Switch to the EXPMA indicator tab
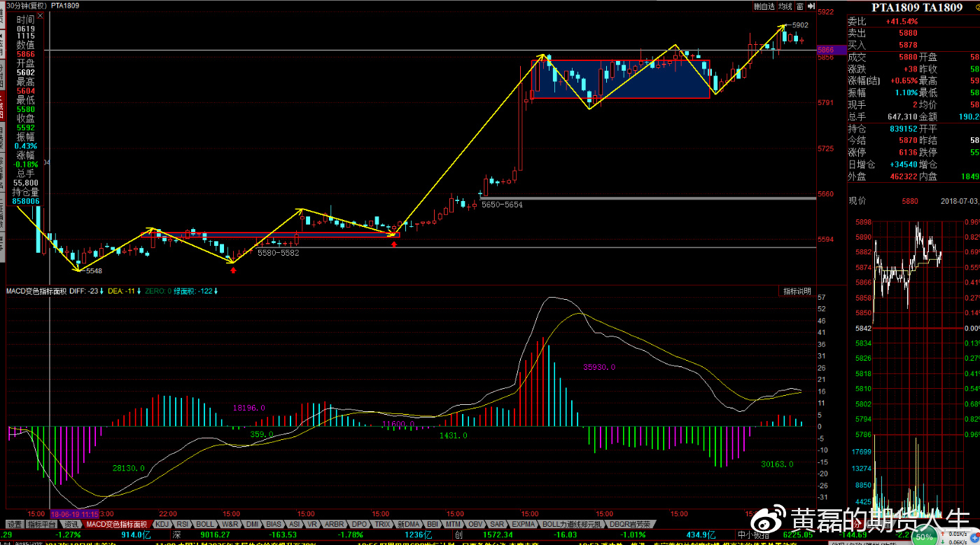The image size is (980, 545). coord(524,524)
